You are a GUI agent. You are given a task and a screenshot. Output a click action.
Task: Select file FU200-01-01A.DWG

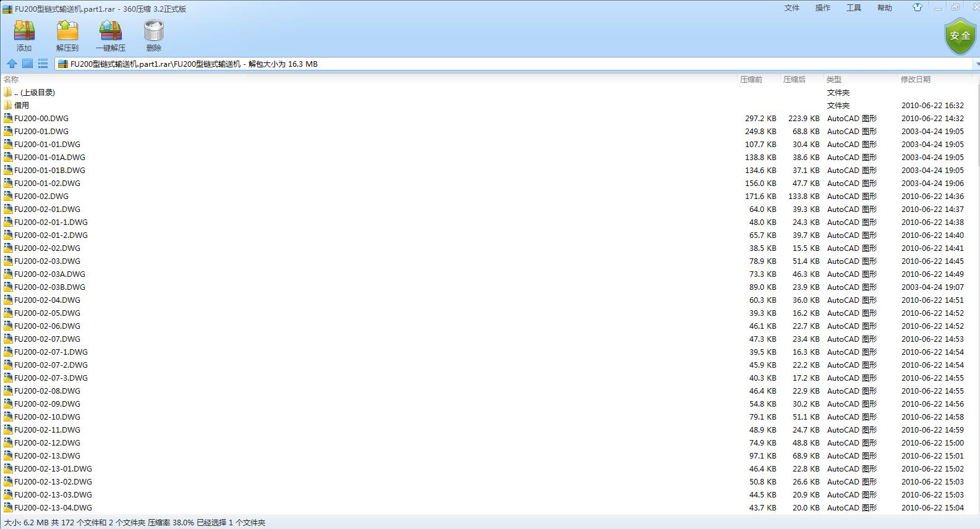point(49,157)
